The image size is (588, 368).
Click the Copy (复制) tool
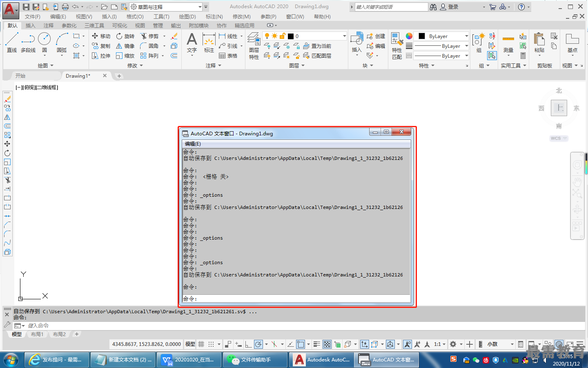[101, 46]
